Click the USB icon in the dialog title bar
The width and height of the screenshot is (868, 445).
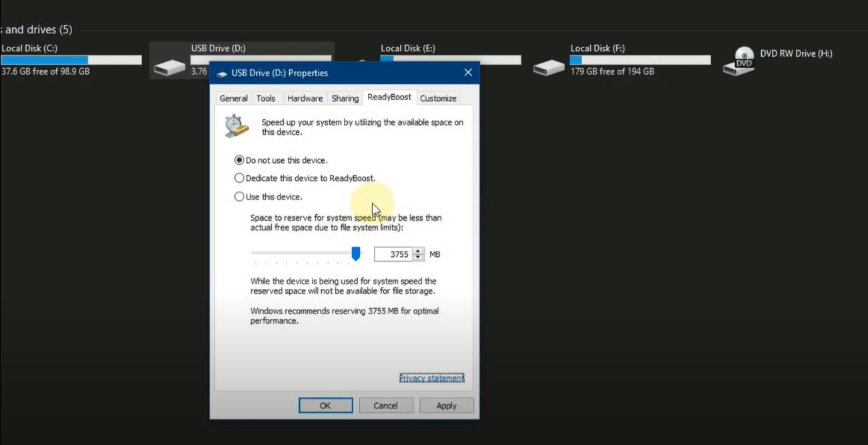pyautogui.click(x=222, y=73)
